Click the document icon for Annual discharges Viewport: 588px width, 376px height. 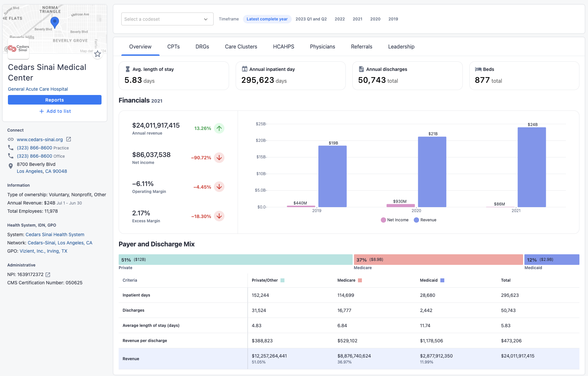[361, 69]
